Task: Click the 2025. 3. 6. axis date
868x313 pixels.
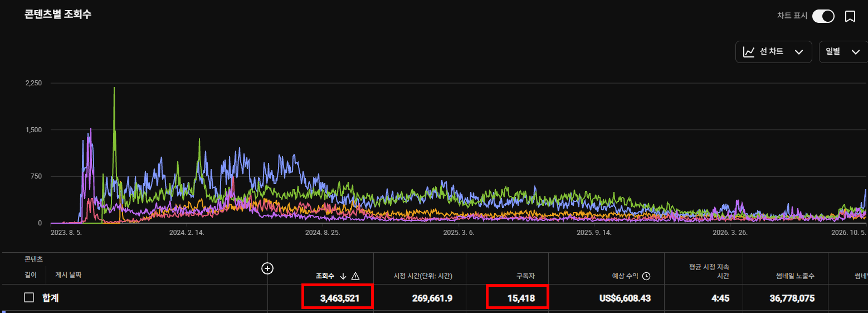Action: point(460,233)
